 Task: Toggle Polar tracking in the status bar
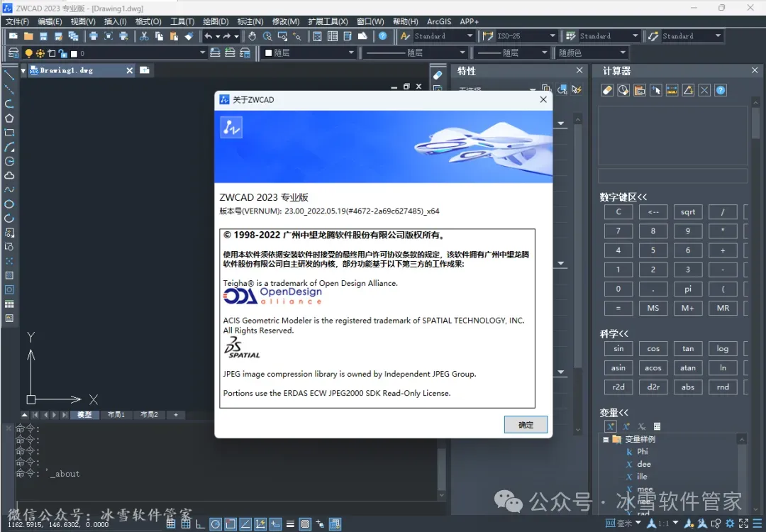[216, 524]
